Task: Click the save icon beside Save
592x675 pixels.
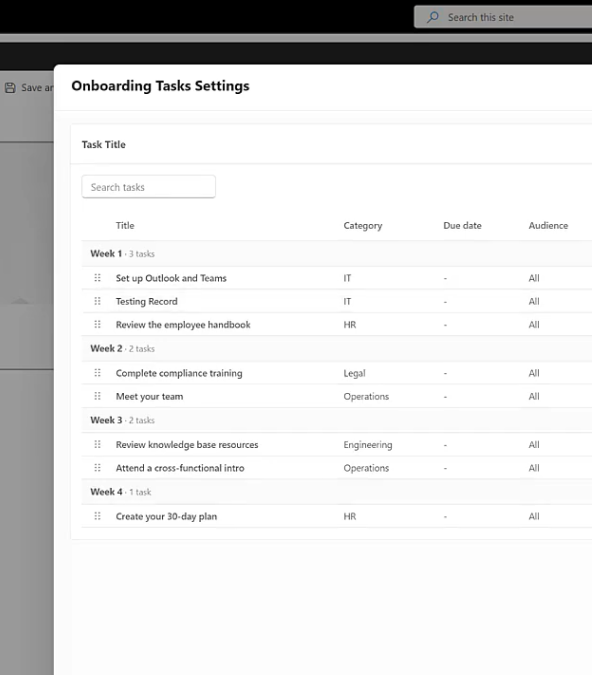Action: tap(10, 88)
